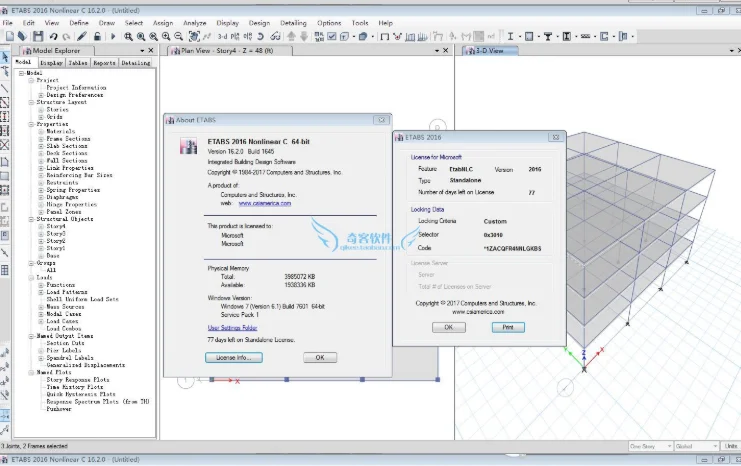Click the Plan view toolbar icon

235,36
